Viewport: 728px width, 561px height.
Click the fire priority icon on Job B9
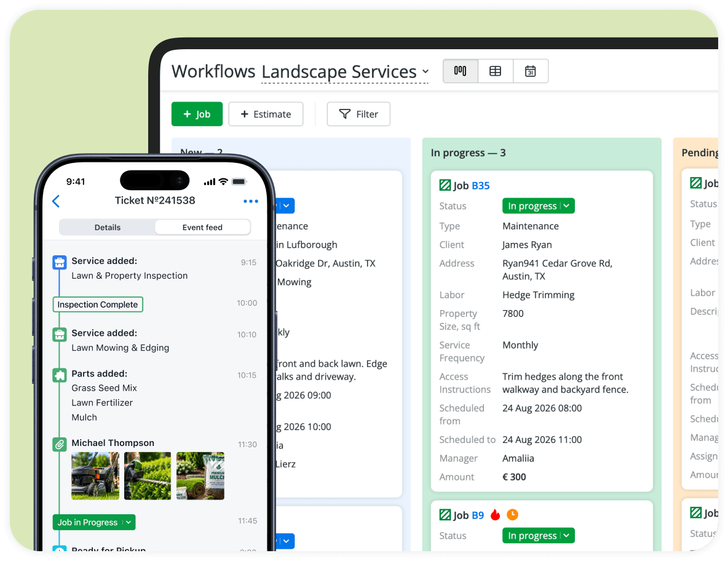496,515
